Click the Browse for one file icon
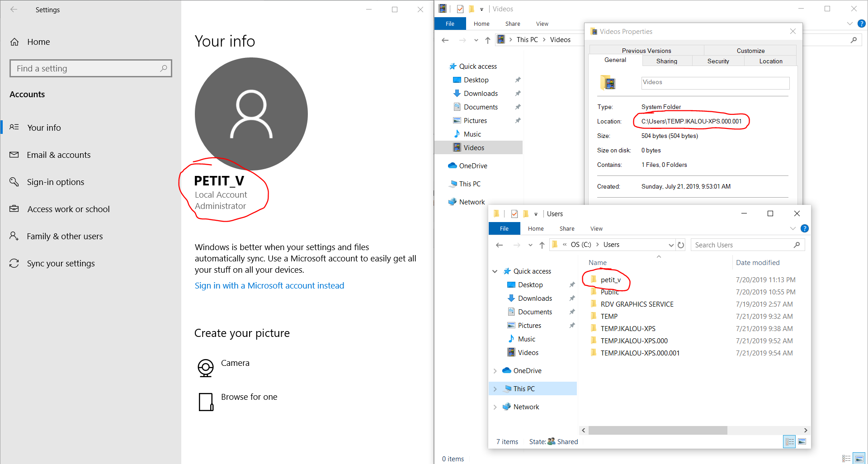 click(206, 402)
